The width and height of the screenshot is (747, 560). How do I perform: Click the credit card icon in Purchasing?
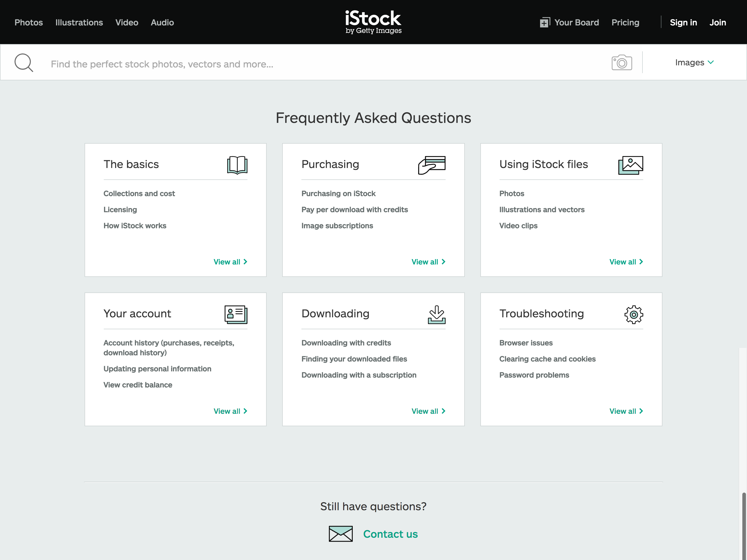coord(432,165)
